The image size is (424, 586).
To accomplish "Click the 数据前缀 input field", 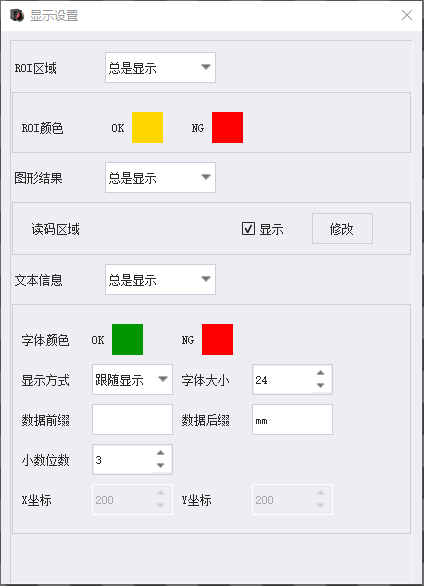I will point(132,419).
